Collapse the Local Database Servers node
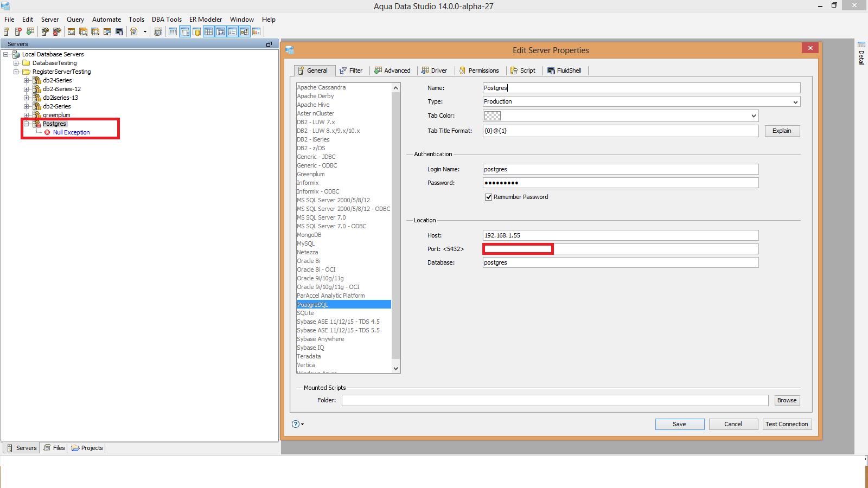The image size is (868, 488). click(6, 54)
